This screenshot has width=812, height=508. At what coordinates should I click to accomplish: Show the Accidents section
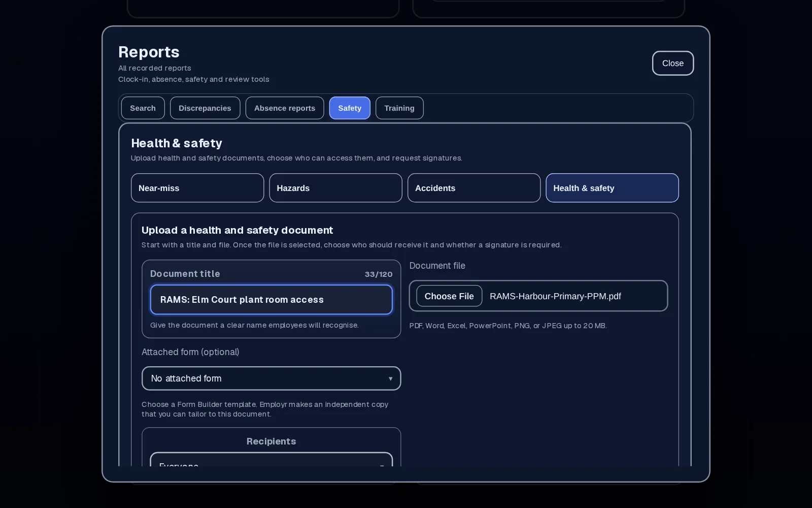point(474,188)
